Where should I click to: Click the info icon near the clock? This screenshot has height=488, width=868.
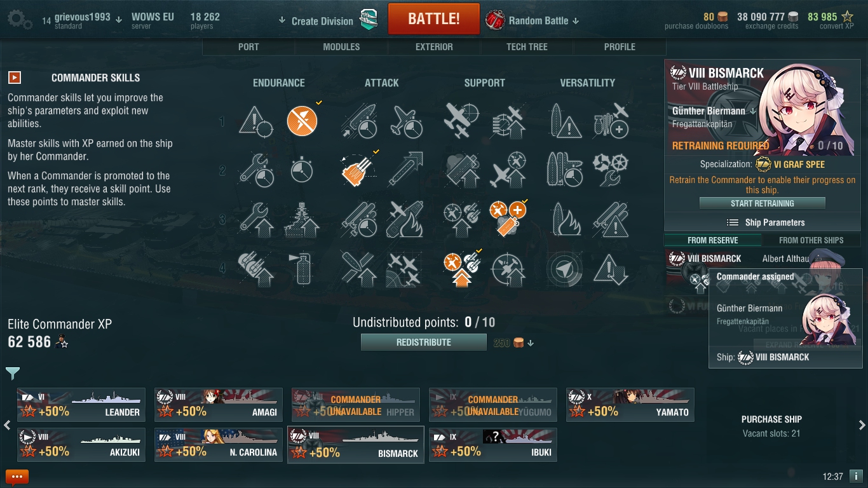tap(856, 476)
